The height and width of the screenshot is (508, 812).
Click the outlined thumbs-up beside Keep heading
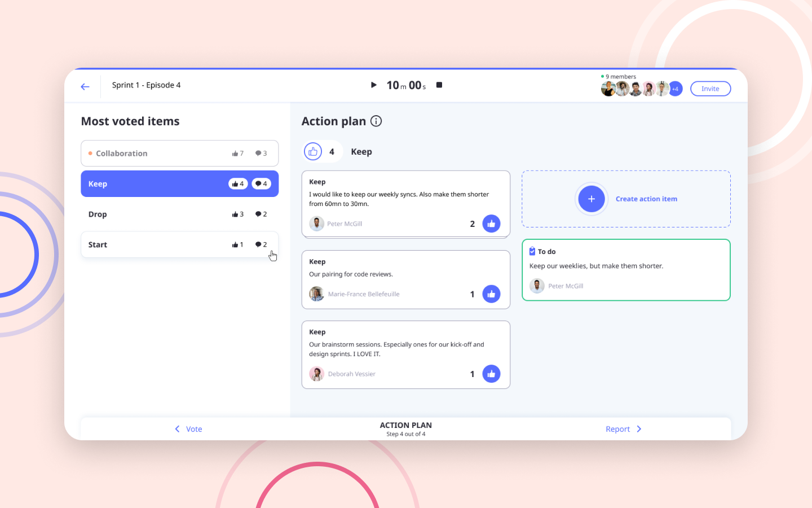313,151
